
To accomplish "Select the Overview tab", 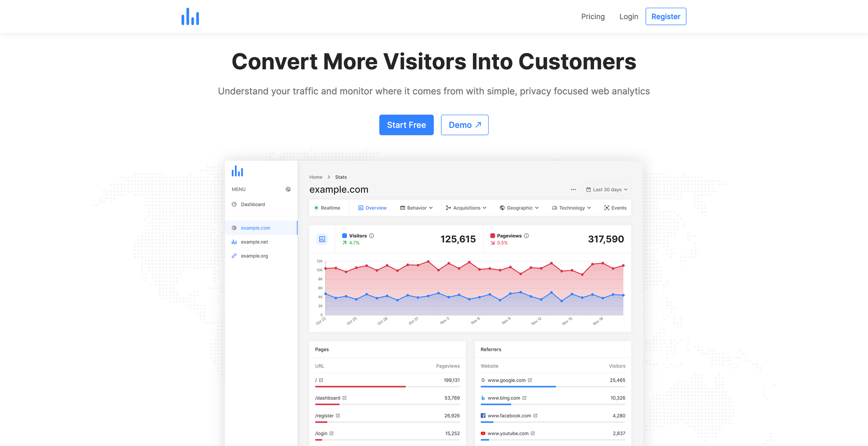I will pos(372,208).
